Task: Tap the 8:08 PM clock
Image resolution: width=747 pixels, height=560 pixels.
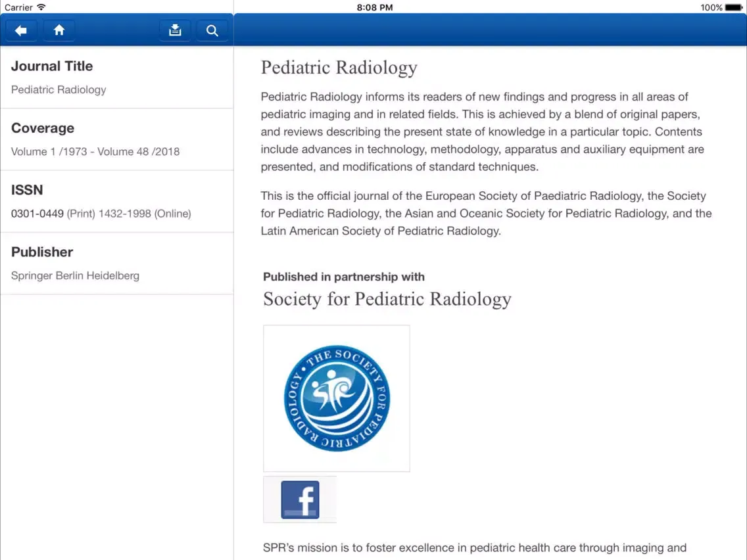Action: 375,7
